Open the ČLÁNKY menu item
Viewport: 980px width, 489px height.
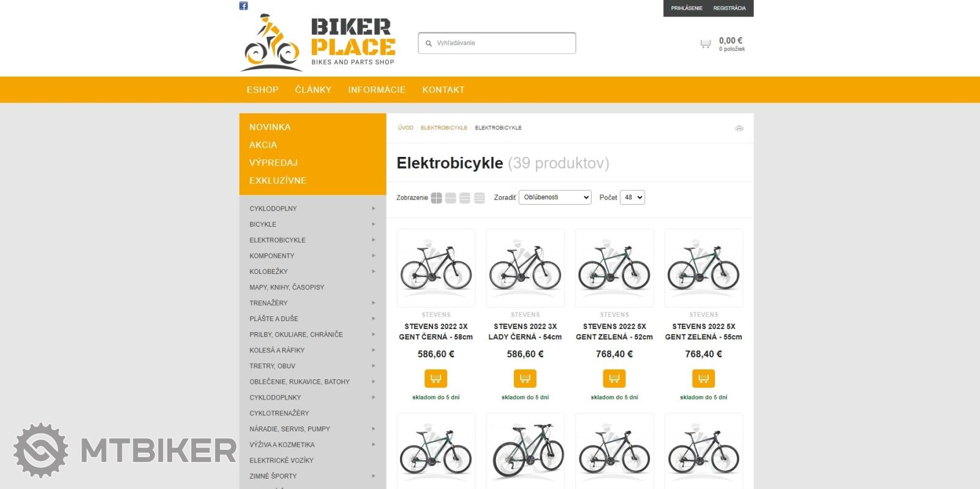coord(313,89)
